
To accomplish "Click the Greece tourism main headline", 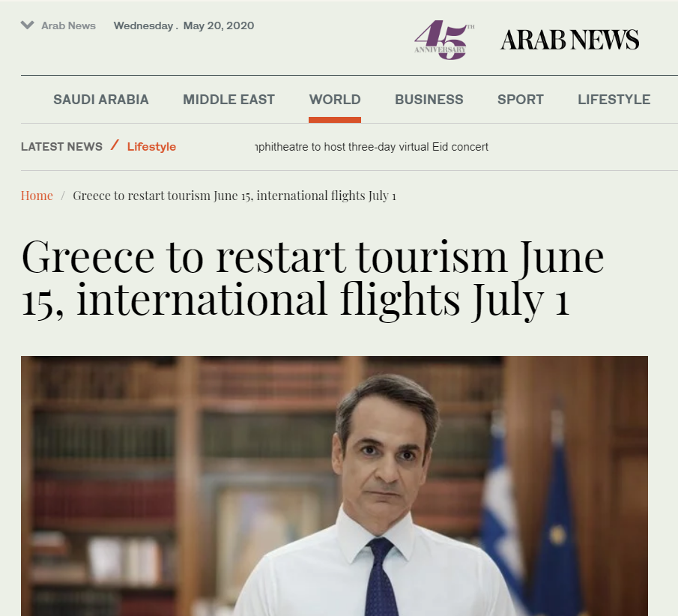I will (312, 278).
